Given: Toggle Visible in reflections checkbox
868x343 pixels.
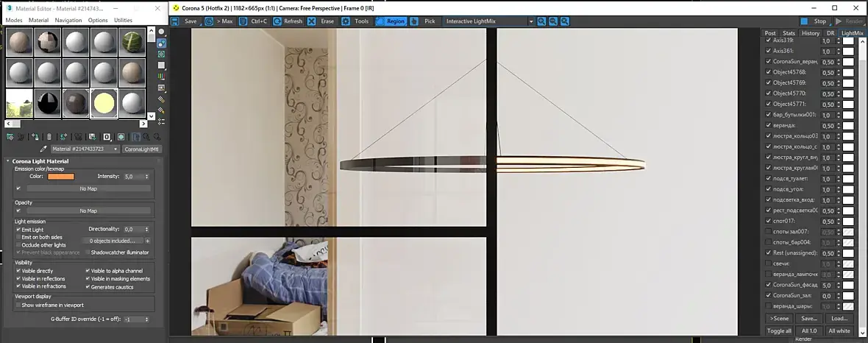Looking at the screenshot, I should coord(18,279).
